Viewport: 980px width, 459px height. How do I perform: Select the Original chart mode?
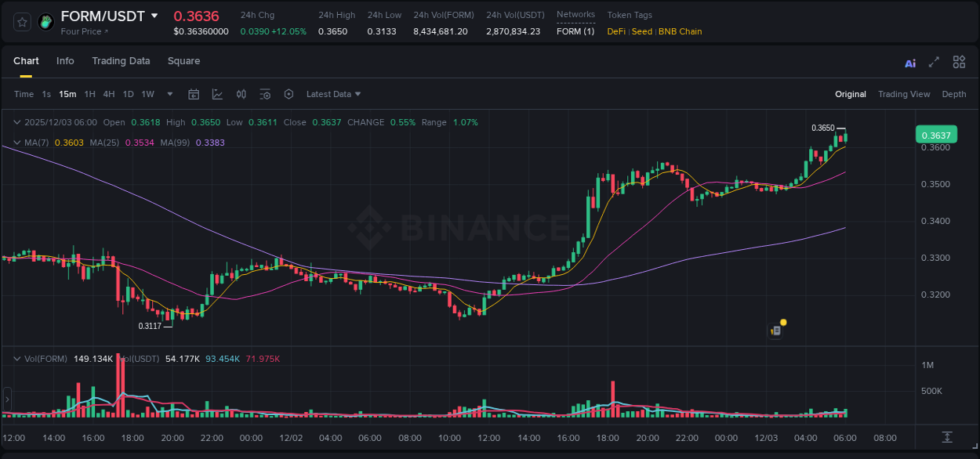(850, 94)
